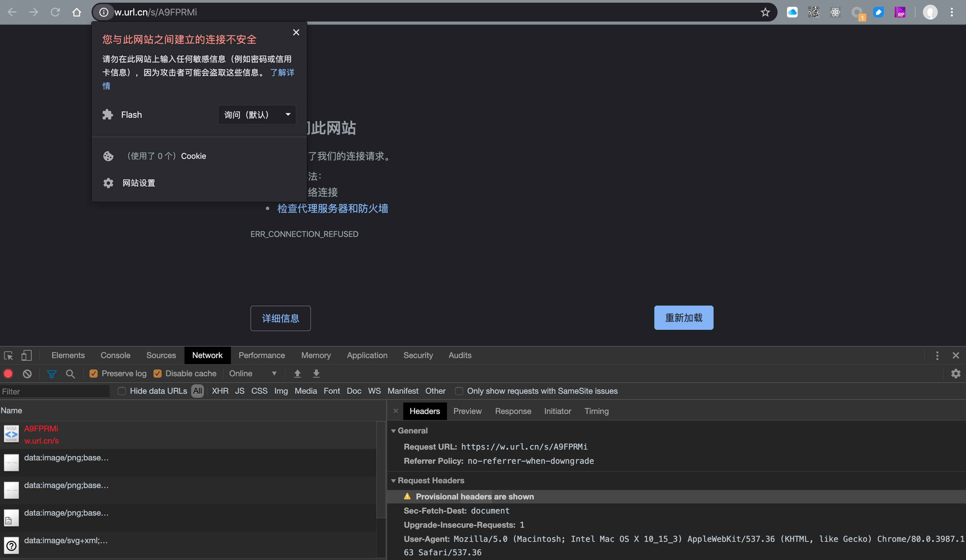Click the clear network log icon
This screenshot has width=966, height=560.
point(27,373)
